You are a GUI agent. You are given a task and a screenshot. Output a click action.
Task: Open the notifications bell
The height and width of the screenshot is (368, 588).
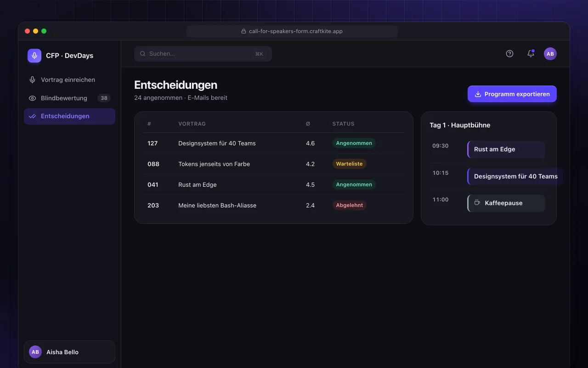click(x=531, y=54)
